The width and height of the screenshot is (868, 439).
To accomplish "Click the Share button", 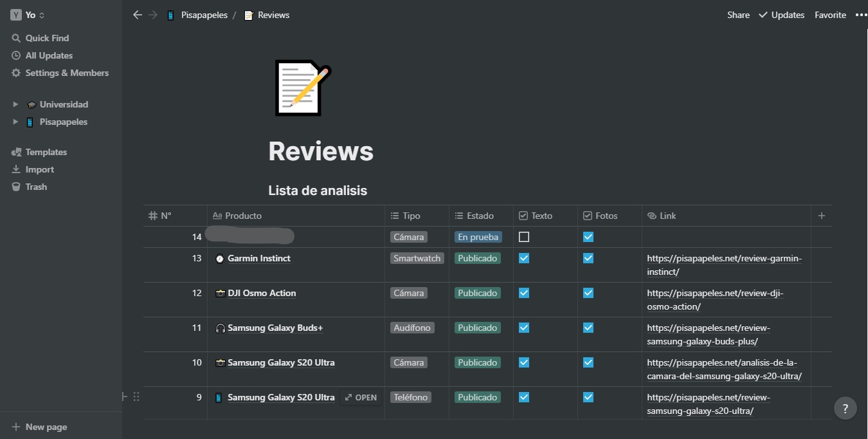I will click(x=738, y=15).
